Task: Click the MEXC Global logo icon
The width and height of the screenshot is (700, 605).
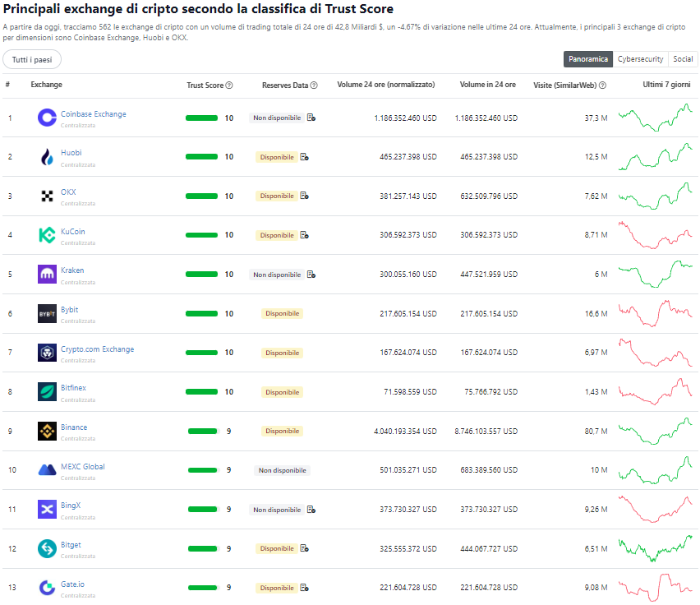Action: point(47,469)
